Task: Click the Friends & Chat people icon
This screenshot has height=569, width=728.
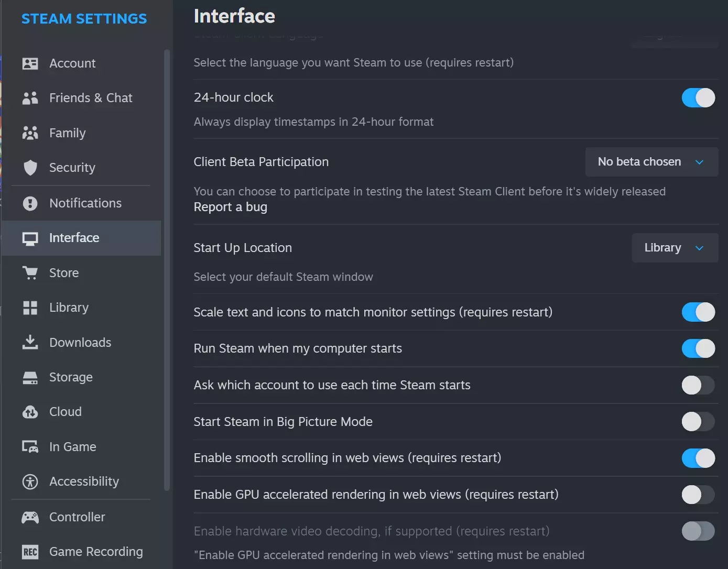Action: pyautogui.click(x=30, y=98)
